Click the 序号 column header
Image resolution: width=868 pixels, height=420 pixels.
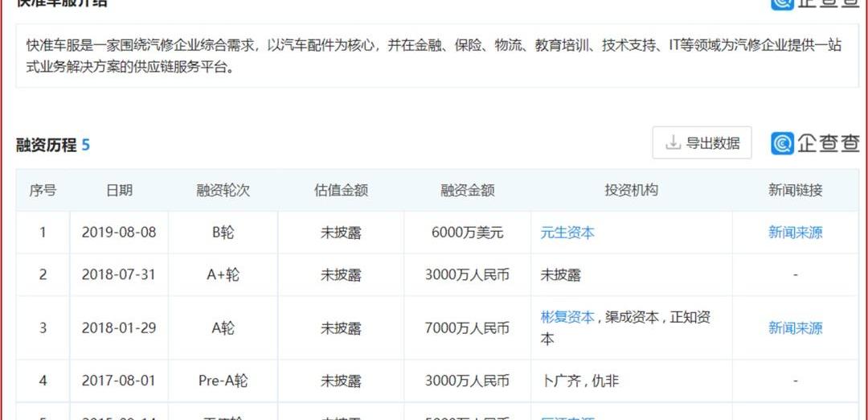pyautogui.click(x=43, y=191)
